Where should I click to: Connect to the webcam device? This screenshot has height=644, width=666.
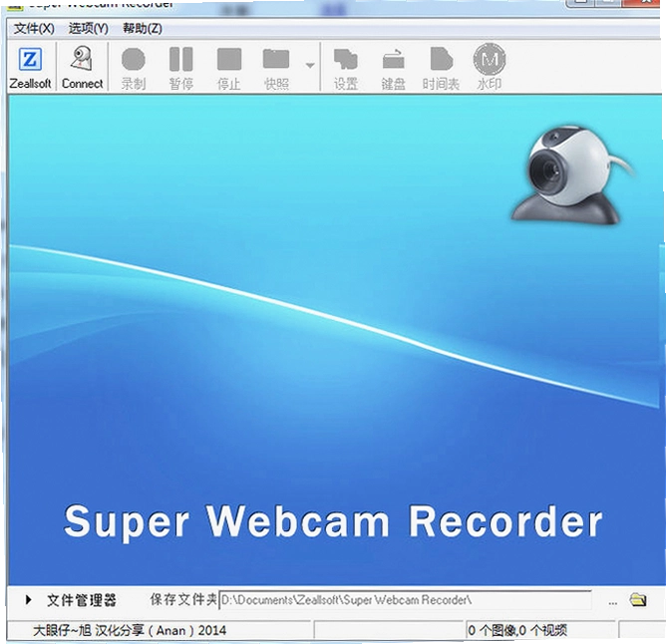(82, 68)
